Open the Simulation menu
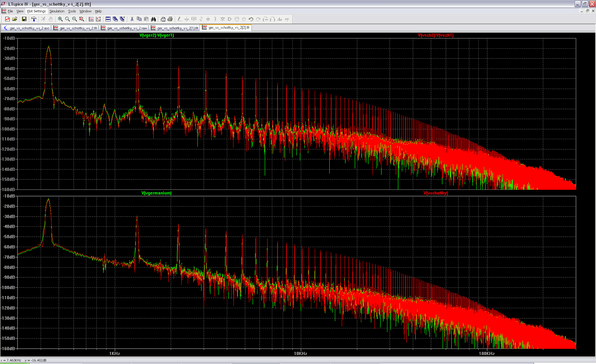Image resolution: width=596 pixels, height=364 pixels. coord(57,11)
